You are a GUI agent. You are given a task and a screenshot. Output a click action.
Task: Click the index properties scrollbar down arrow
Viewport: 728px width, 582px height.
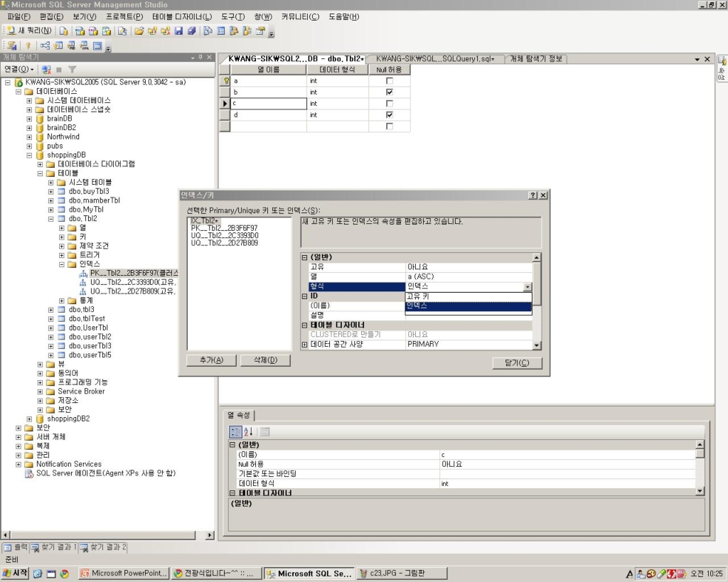537,345
